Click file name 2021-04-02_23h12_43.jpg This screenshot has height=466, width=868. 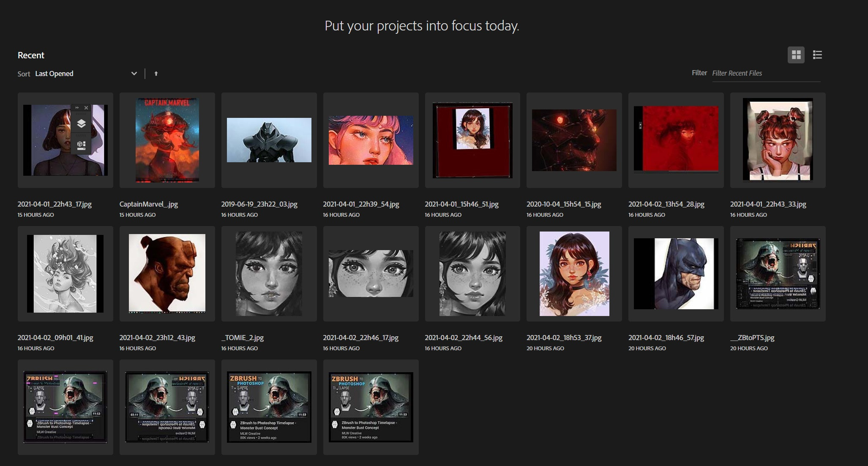coord(157,338)
